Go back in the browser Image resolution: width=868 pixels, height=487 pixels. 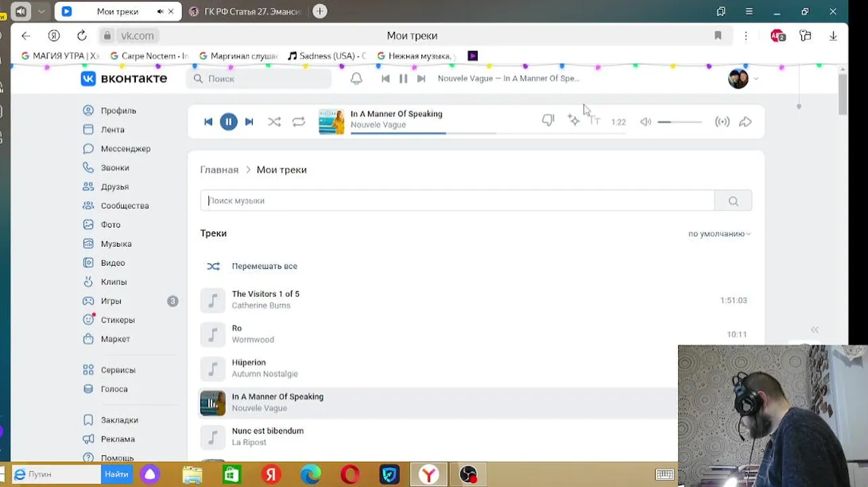(x=26, y=36)
